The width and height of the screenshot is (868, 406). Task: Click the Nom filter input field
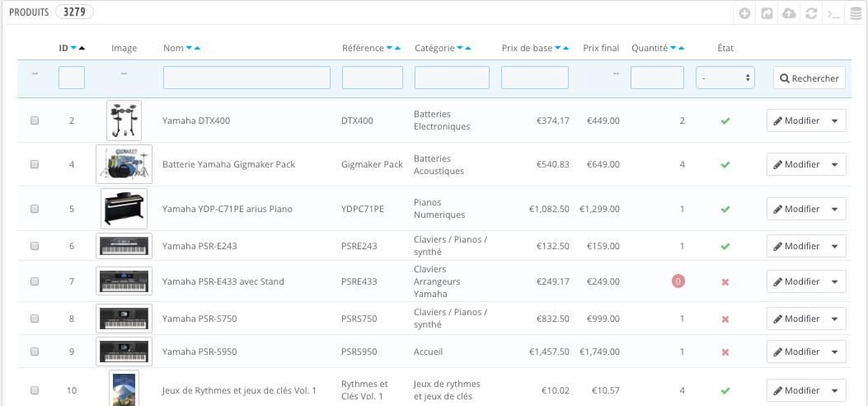pos(247,78)
